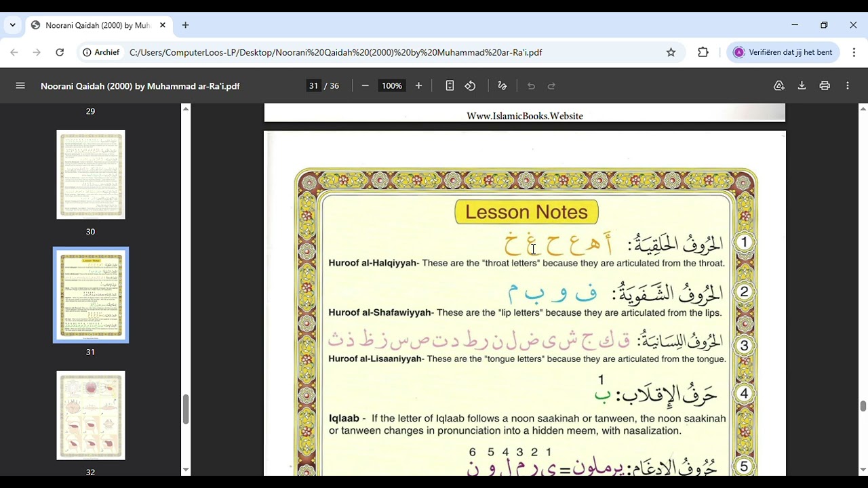Select the draw annotation tool
This screenshot has width=868, height=488.
(502, 86)
